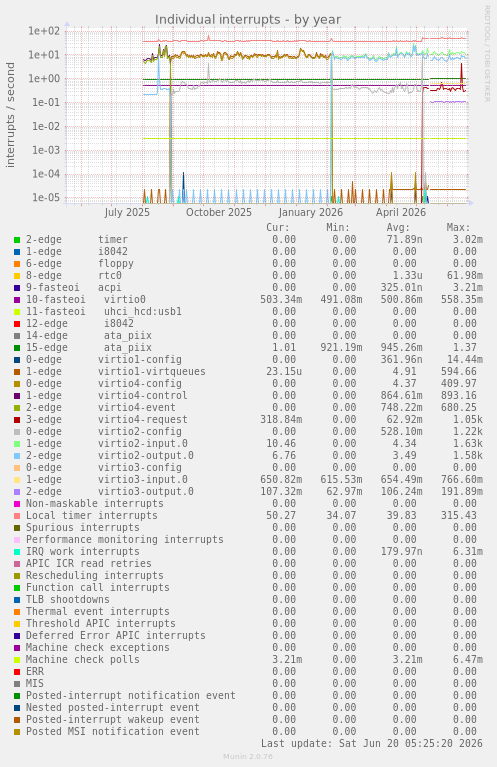Image resolution: width=497 pixels, height=767 pixels.
Task: Click the Avg: column header
Action: tap(398, 227)
